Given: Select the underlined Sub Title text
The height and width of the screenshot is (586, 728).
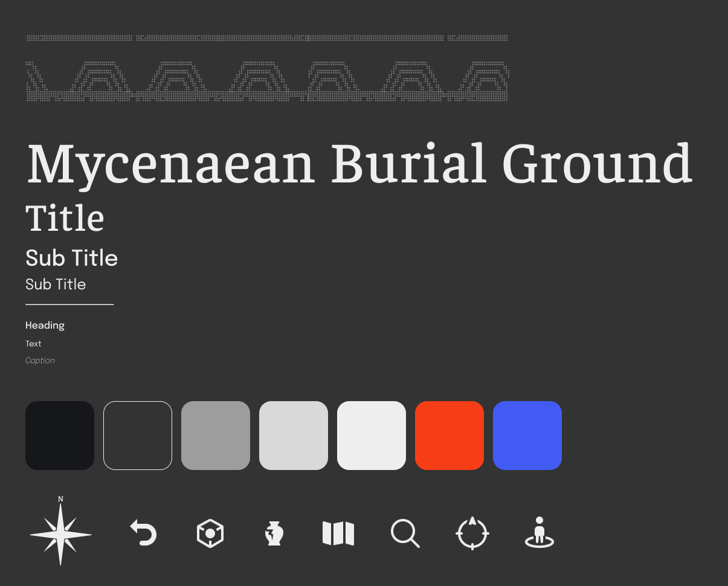Looking at the screenshot, I should [56, 284].
